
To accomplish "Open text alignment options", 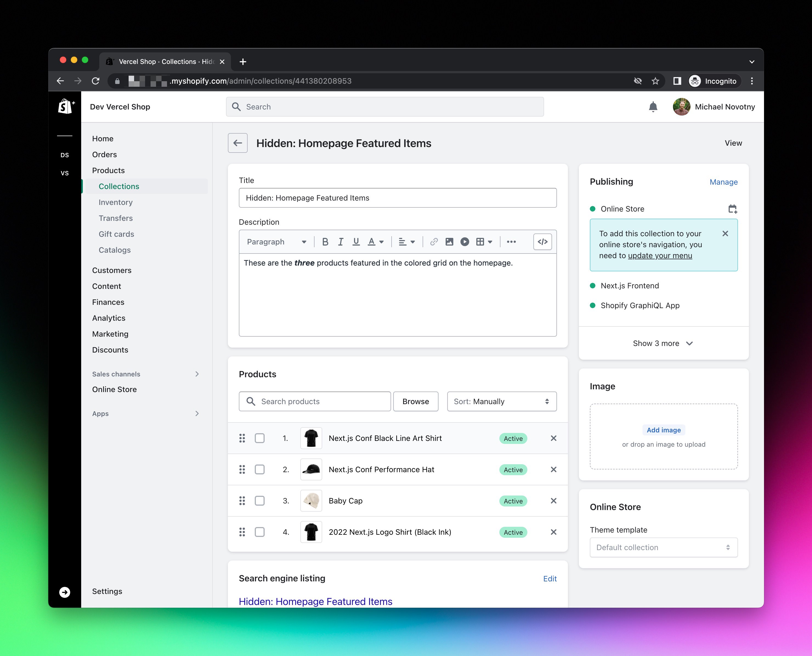I will [x=407, y=242].
